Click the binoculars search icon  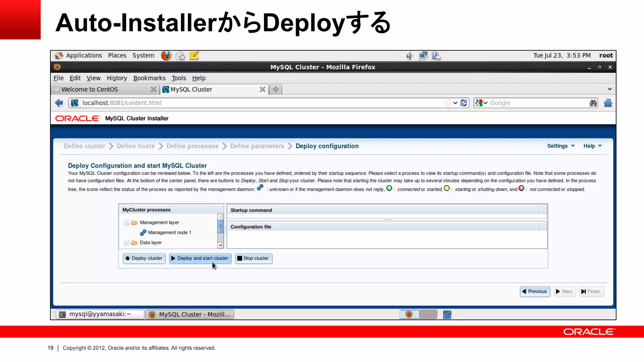coord(593,103)
